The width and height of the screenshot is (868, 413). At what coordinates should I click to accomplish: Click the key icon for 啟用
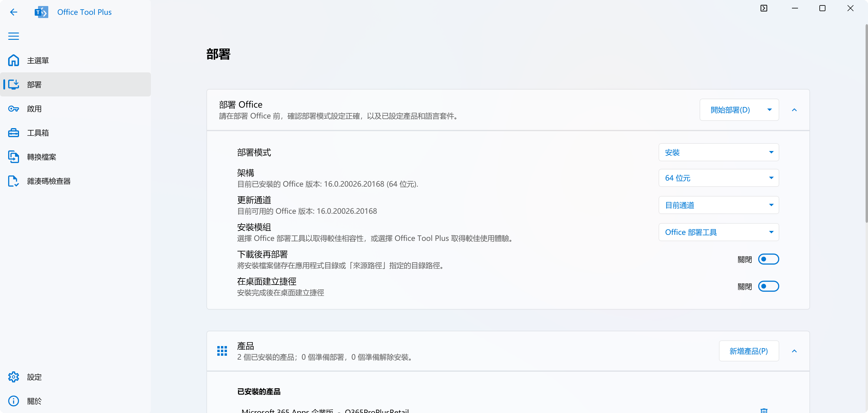[14, 109]
